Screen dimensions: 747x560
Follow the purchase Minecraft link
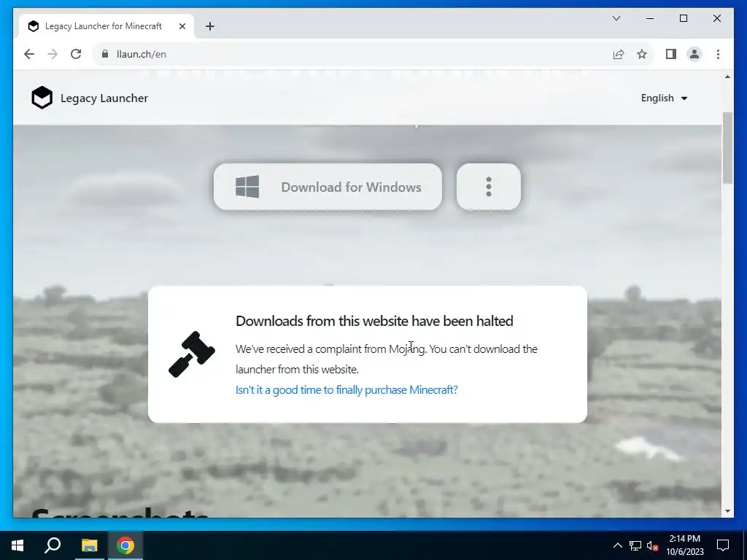(347, 389)
